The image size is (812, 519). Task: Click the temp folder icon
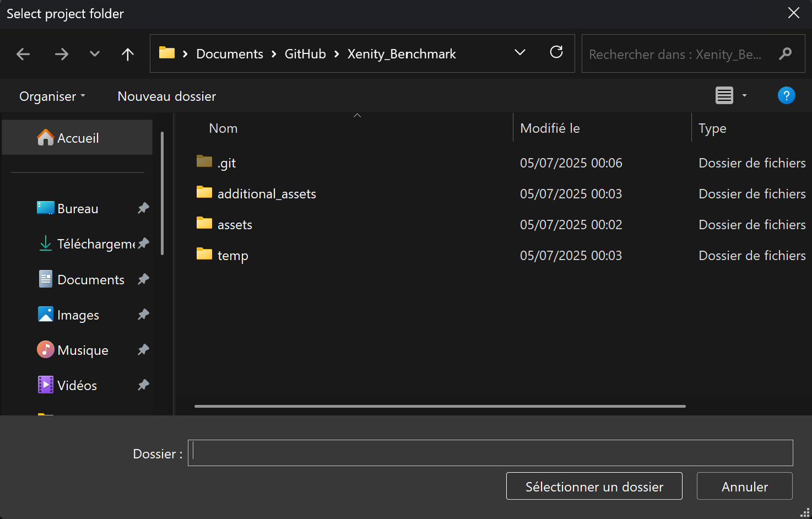[204, 253]
